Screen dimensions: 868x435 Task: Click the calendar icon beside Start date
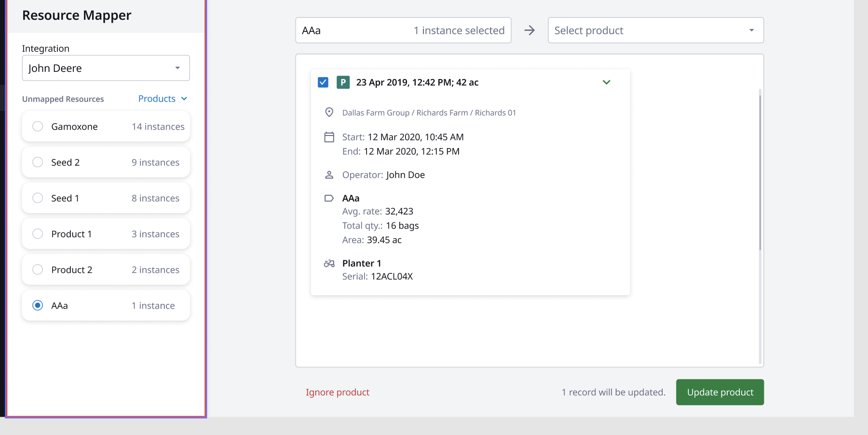(x=329, y=137)
